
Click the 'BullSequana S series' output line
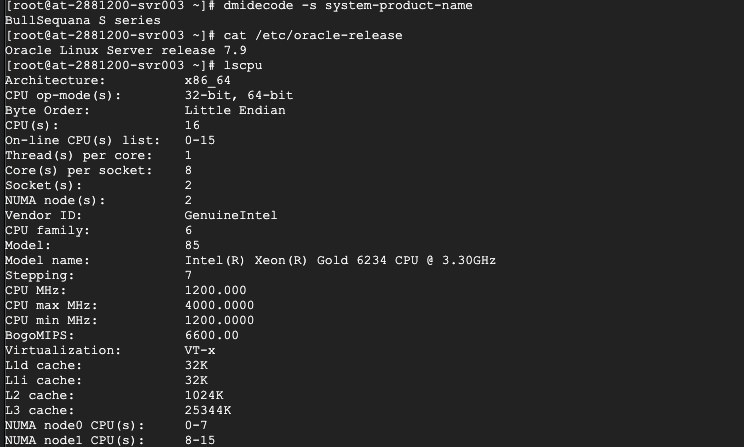coord(82,20)
